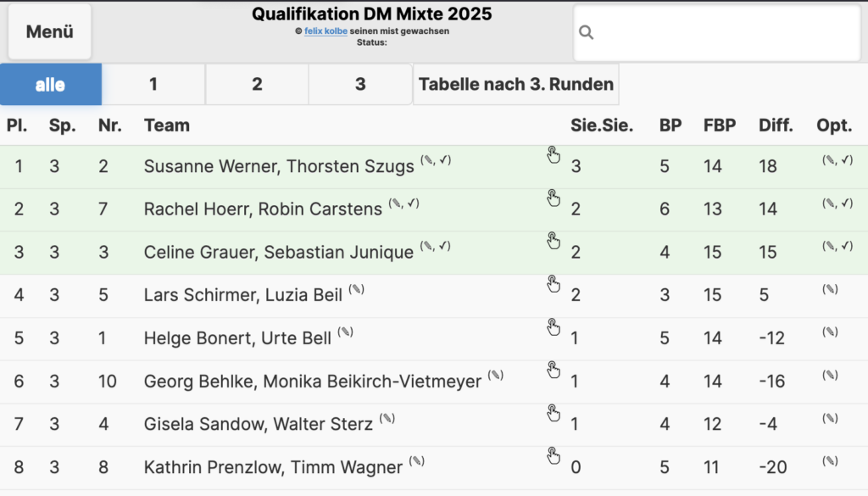Click the hand icon for Kathrin Prenzlow's team
The image size is (868, 496).
click(x=553, y=455)
